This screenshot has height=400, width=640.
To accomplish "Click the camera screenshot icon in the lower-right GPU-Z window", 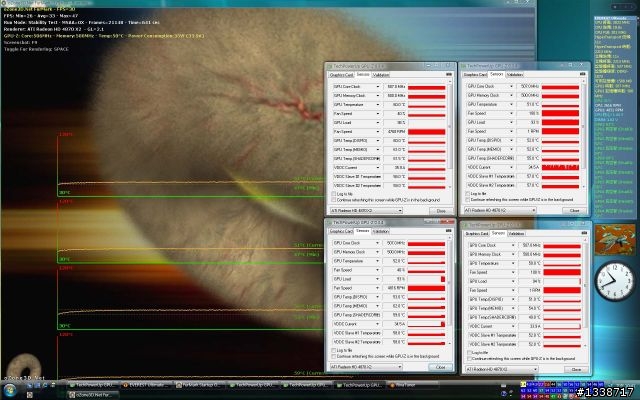I will [x=584, y=233].
